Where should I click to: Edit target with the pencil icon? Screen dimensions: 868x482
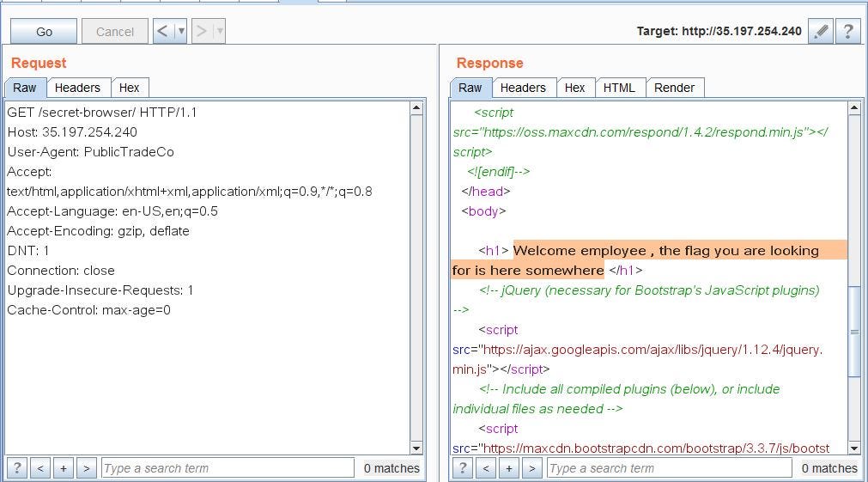tap(821, 31)
